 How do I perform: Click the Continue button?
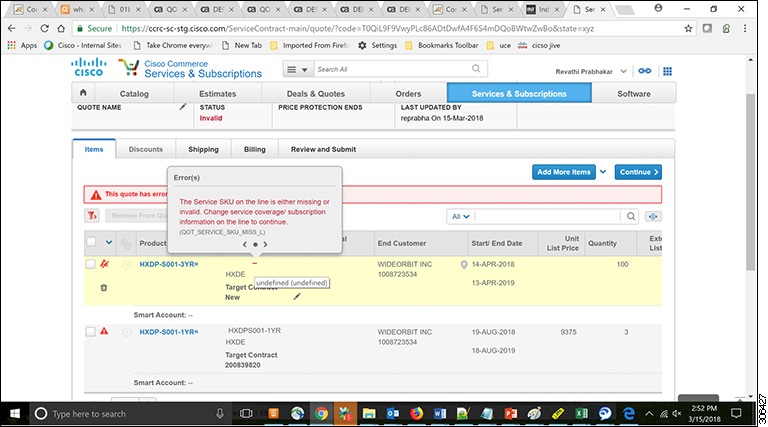[638, 172]
